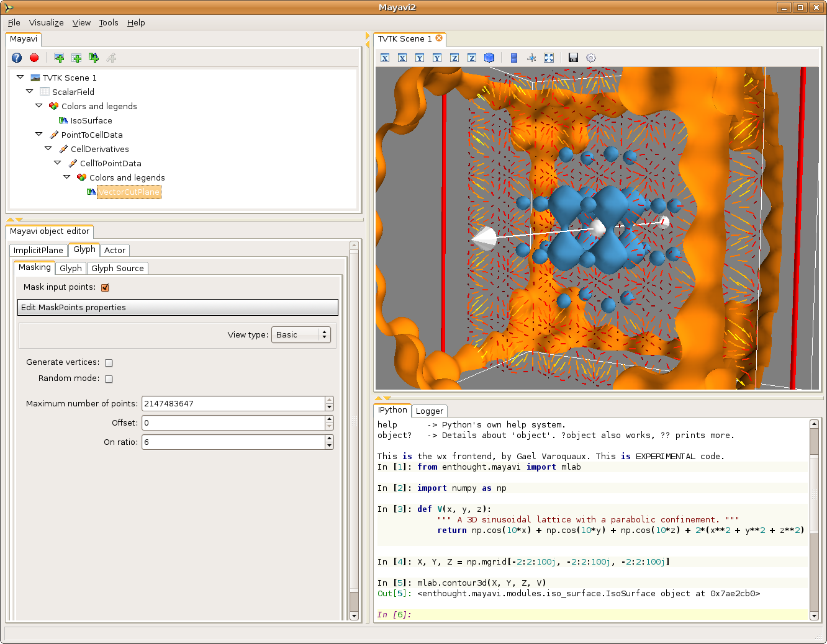827x644 pixels.
Task: Click the red record script button
Action: click(x=34, y=58)
